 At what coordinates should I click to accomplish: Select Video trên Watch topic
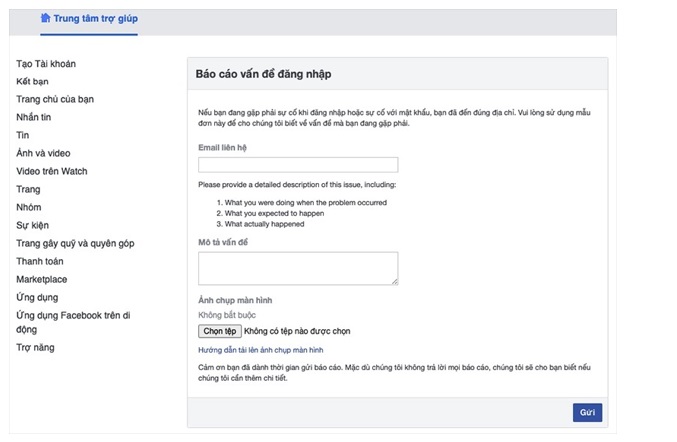click(x=52, y=172)
